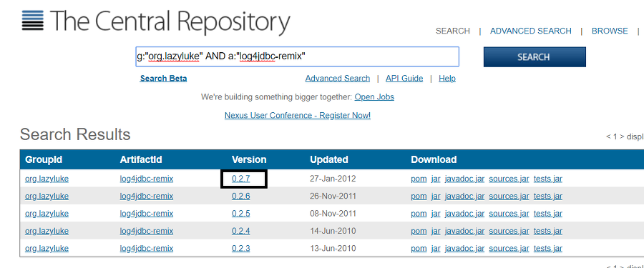
Task: Download sources.jar for version 0.2.4
Action: (x=509, y=231)
